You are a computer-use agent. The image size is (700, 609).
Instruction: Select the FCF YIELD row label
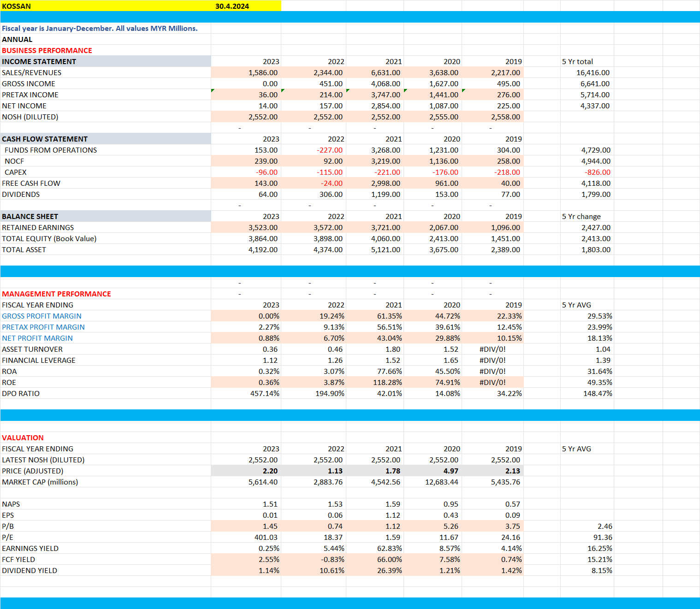18,559
